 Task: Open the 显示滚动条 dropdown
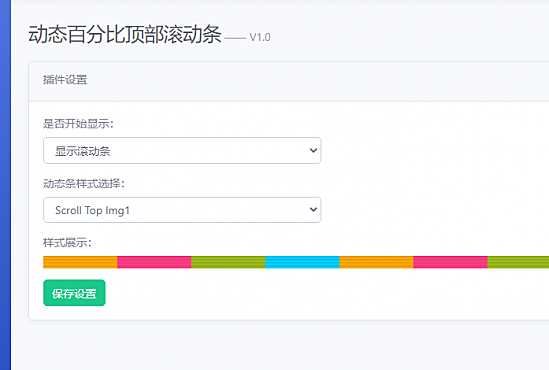tap(182, 151)
